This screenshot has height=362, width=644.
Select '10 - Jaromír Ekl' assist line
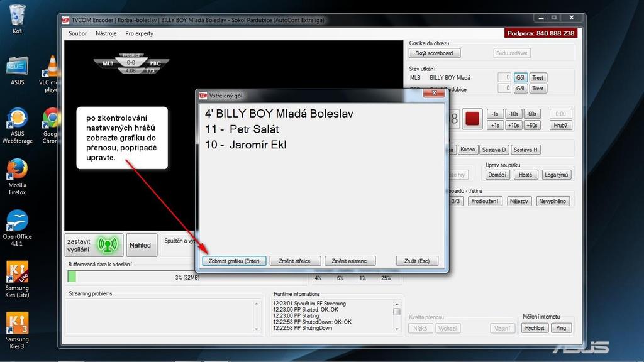click(246, 145)
